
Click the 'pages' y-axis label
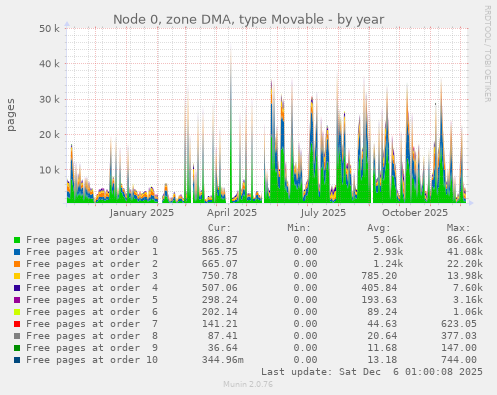click(11, 115)
